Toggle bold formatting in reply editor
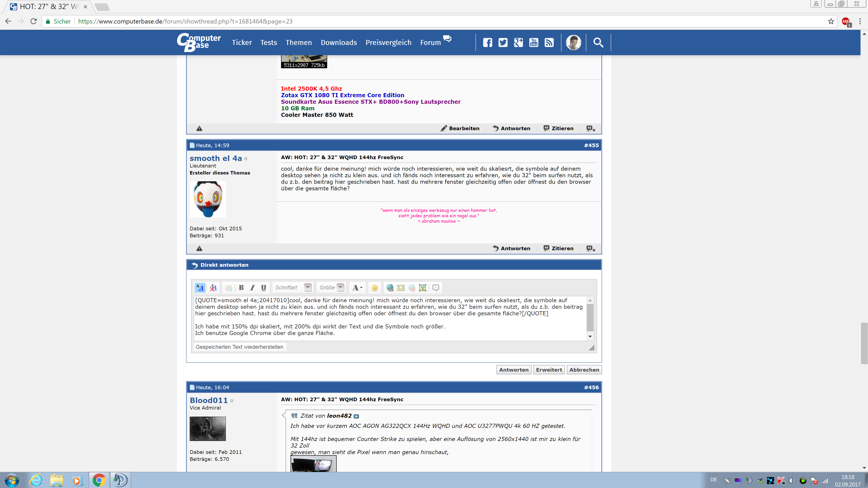The height and width of the screenshot is (488, 868). (x=241, y=288)
